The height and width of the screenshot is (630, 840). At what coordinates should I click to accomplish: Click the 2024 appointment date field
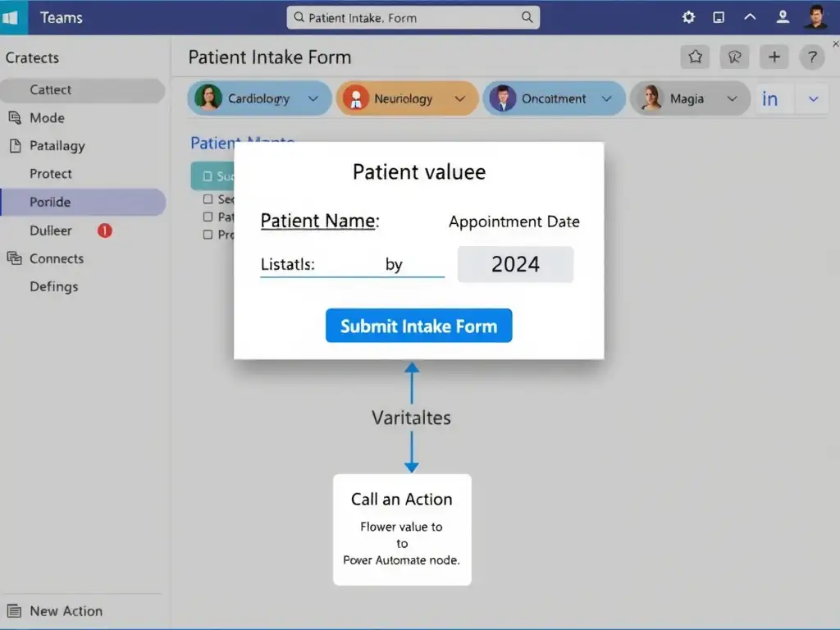click(x=515, y=264)
